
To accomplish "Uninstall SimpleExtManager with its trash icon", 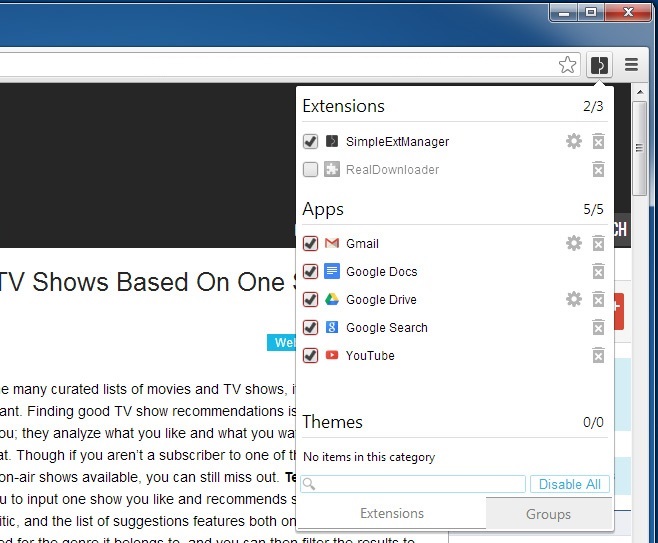I will coord(598,141).
